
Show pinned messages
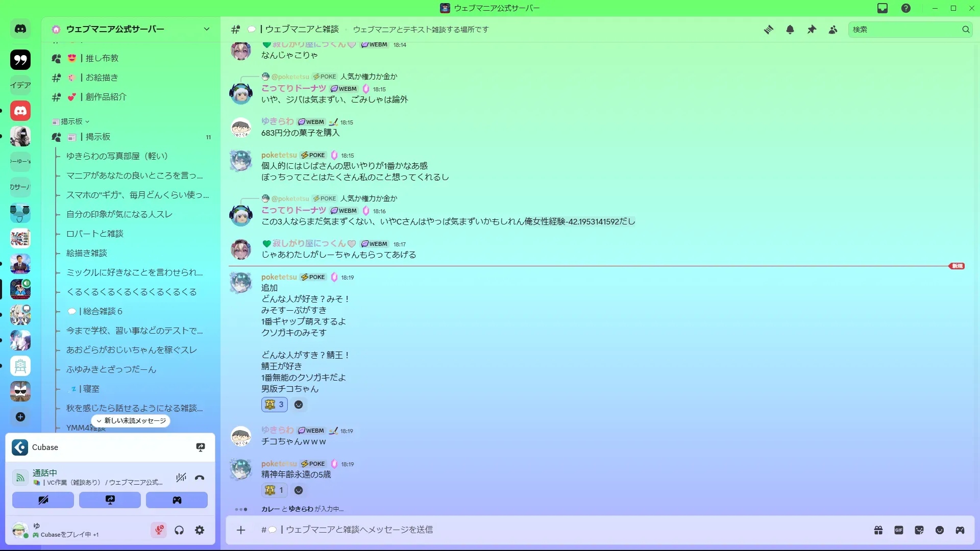pyautogui.click(x=812, y=30)
